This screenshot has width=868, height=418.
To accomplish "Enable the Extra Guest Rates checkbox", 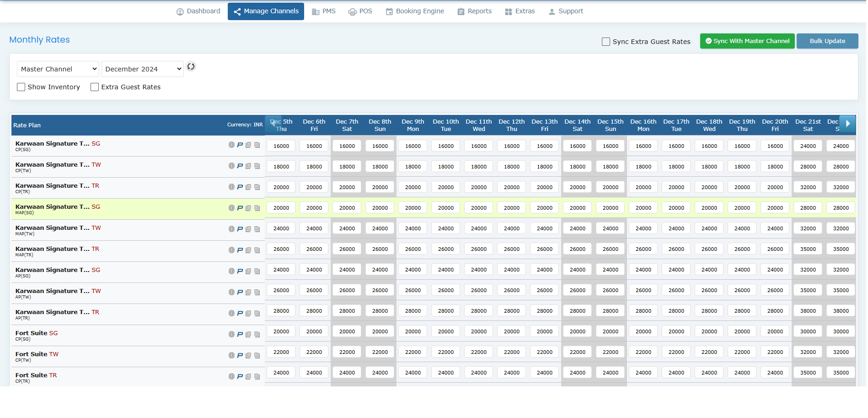I will [x=94, y=87].
